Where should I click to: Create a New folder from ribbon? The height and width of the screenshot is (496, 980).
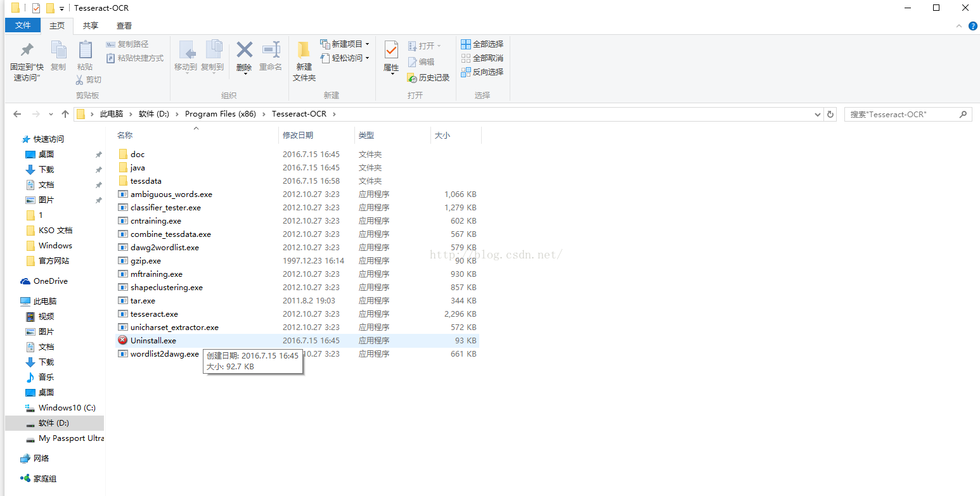point(304,61)
